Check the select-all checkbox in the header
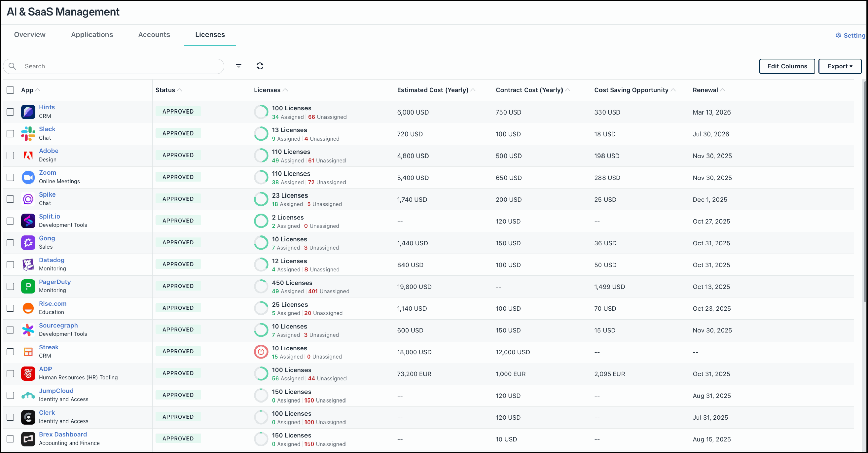 pyautogui.click(x=10, y=90)
